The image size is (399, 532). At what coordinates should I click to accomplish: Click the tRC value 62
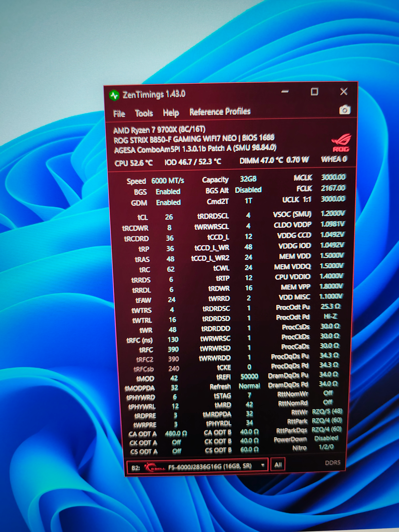pyautogui.click(x=171, y=269)
